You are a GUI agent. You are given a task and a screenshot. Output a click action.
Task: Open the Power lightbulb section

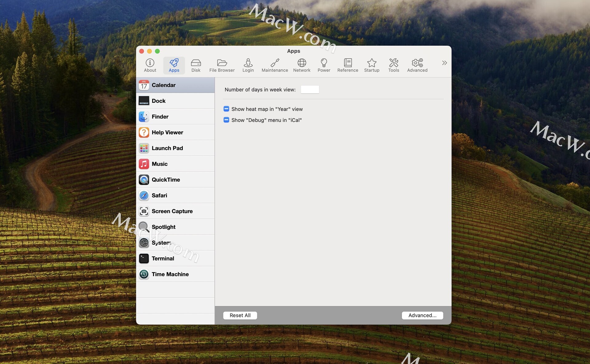point(324,65)
